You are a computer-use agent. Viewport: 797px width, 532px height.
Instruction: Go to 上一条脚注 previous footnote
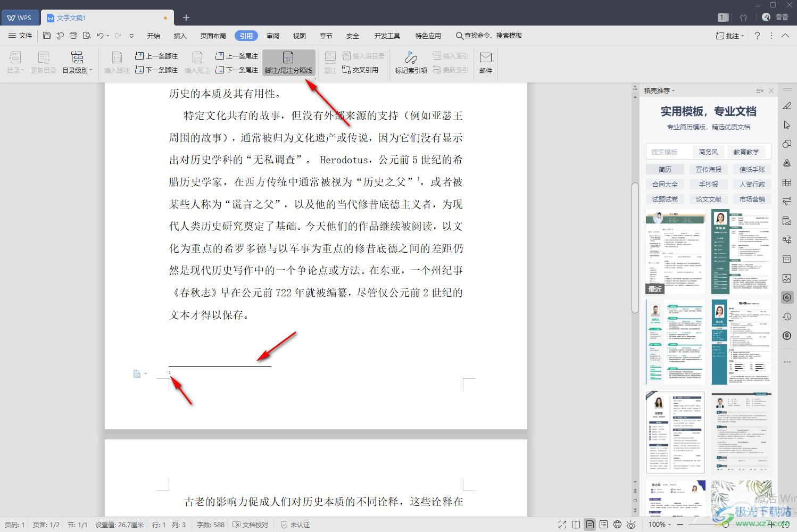click(156, 56)
